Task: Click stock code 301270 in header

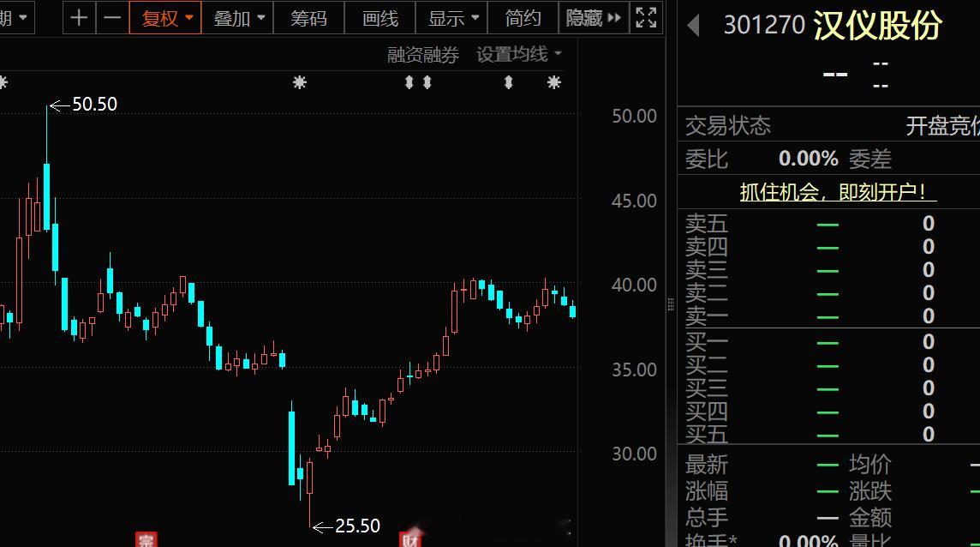Action: pyautogui.click(x=764, y=25)
